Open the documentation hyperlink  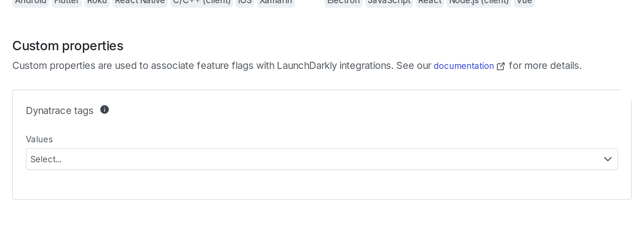pos(464,66)
